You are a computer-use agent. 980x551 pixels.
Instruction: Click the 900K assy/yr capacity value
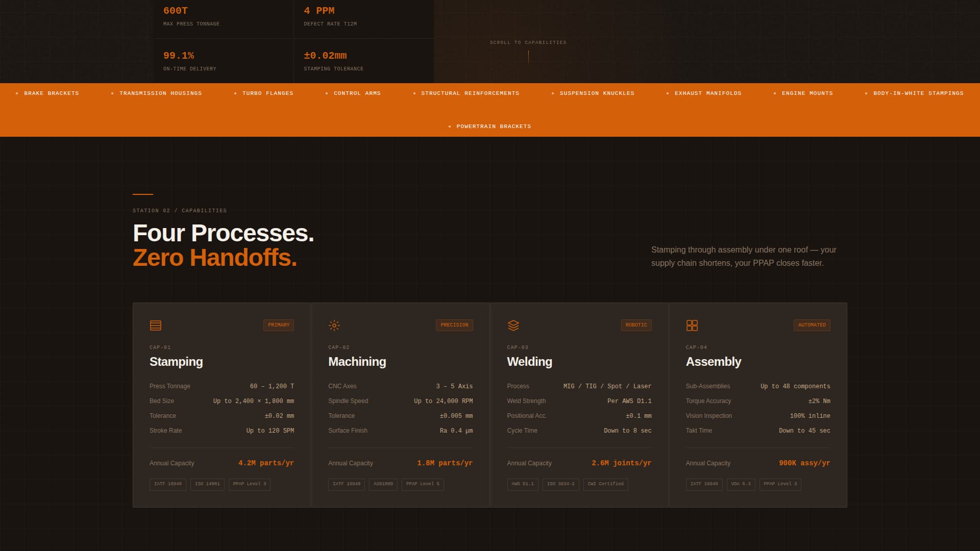coord(804,463)
